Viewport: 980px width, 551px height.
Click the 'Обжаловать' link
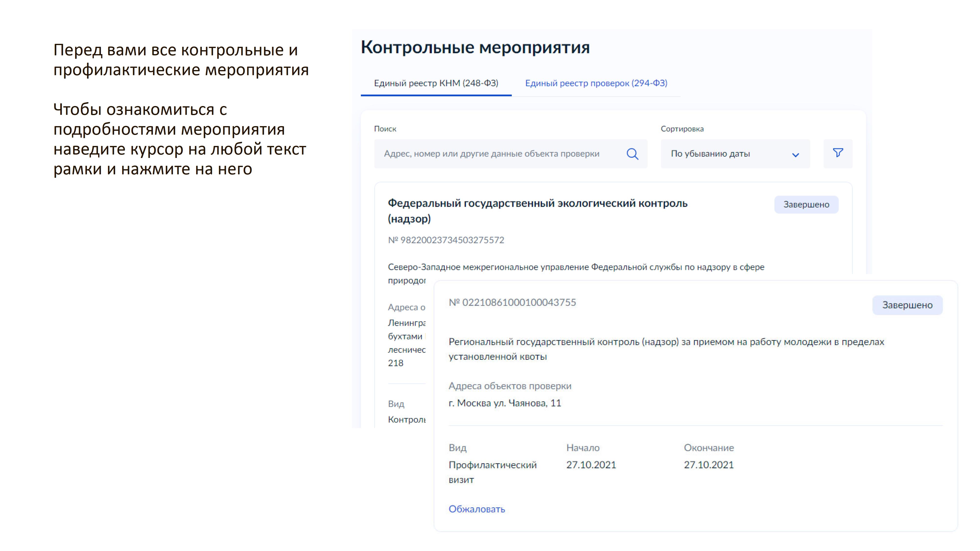[x=477, y=509]
